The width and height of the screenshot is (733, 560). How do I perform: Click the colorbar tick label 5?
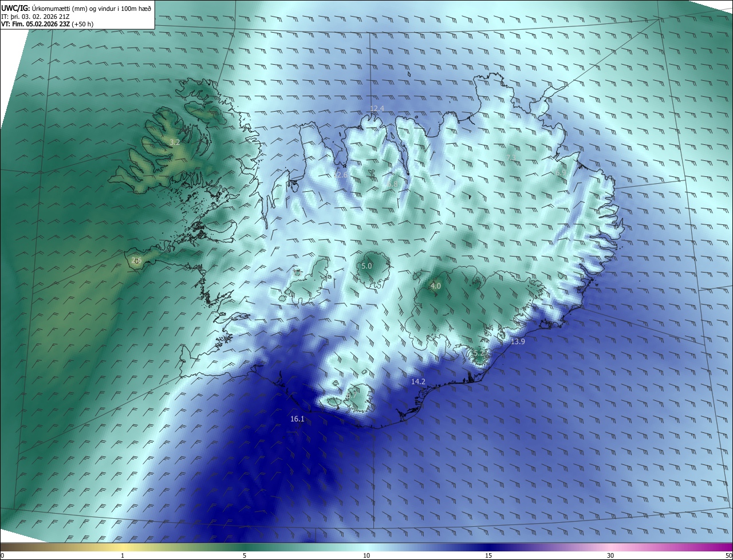[x=245, y=555]
